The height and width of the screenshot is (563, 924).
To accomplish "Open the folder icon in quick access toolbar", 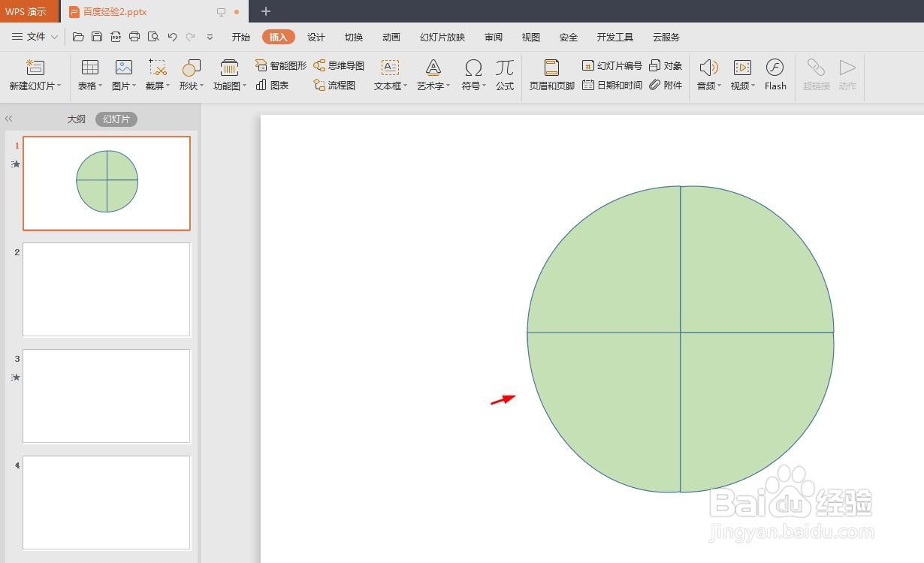I will pos(78,37).
